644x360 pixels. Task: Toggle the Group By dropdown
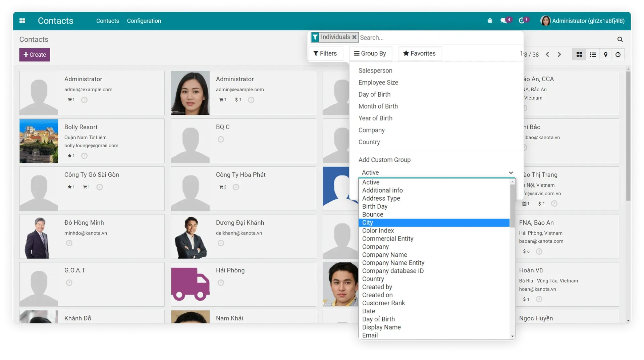[x=370, y=53]
